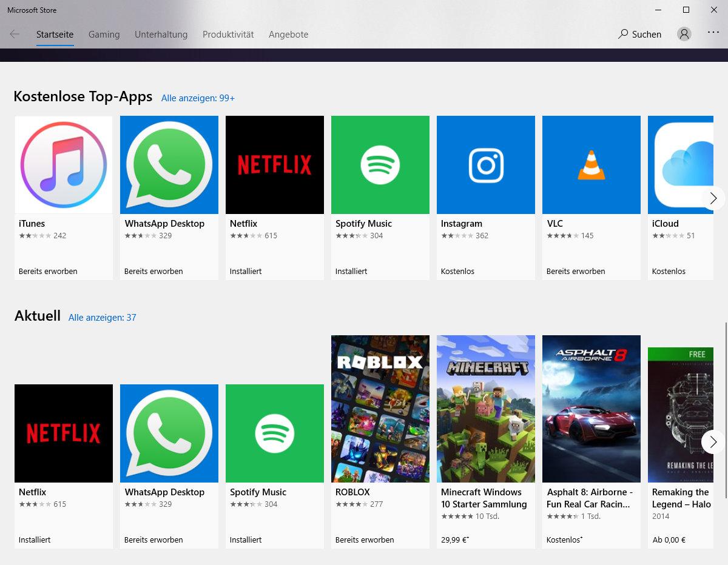Go to the Angebote tab
The height and width of the screenshot is (565, 728).
coord(288,35)
